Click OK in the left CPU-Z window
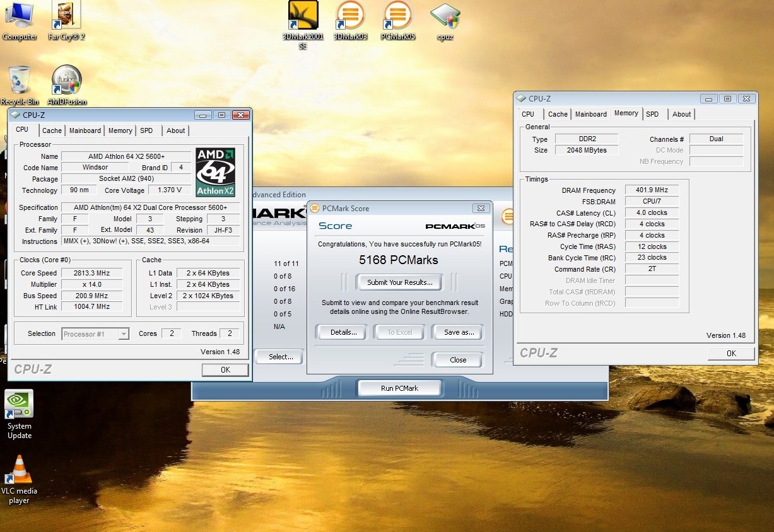This screenshot has height=532, width=774. tap(225, 370)
